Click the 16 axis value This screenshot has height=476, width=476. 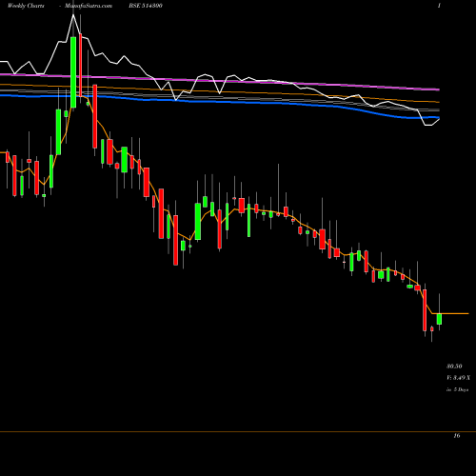tap(457, 436)
